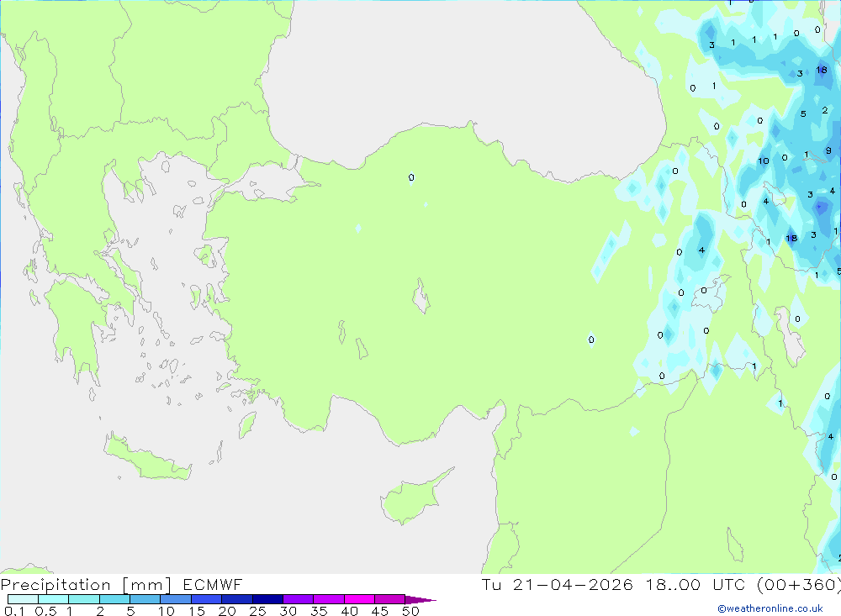This screenshot has width=841, height=616.
Task: Select the 45–50 mm legend color box
Action: click(390, 599)
